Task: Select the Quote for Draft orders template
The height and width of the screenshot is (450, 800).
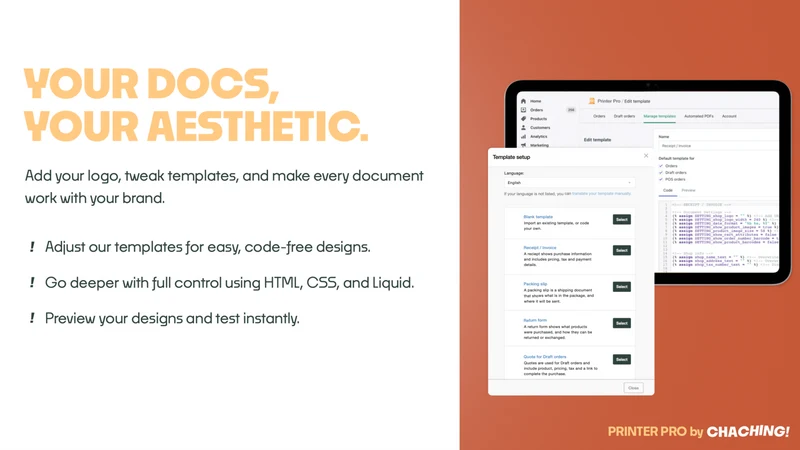Action: click(x=621, y=359)
